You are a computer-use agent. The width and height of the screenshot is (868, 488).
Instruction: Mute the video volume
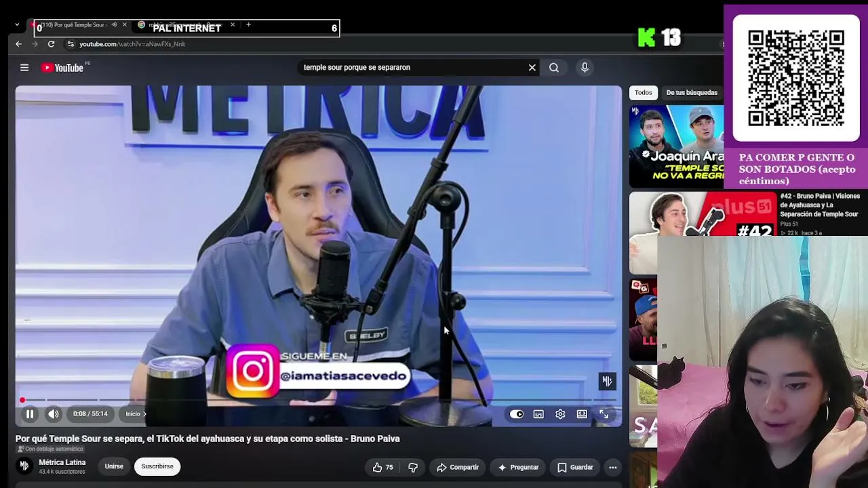point(54,414)
